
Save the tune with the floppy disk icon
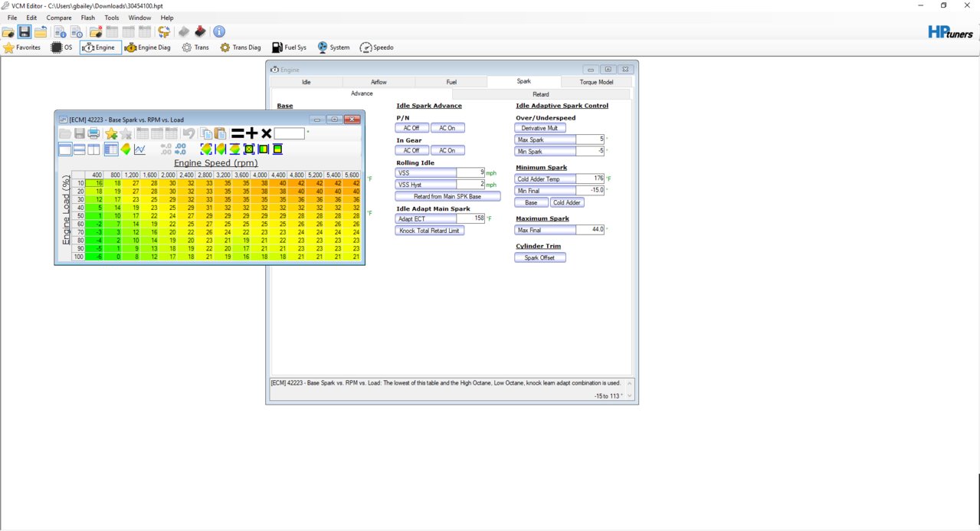(25, 31)
